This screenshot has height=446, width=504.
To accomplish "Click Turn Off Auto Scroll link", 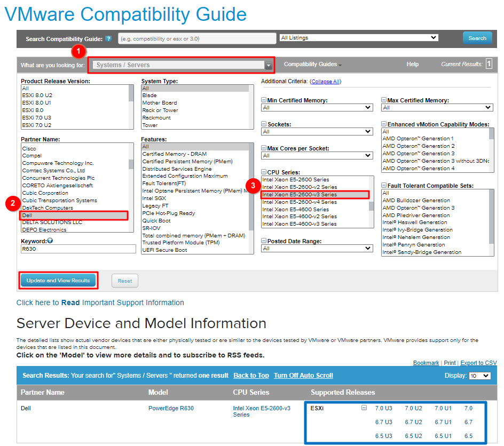I will pos(303,376).
